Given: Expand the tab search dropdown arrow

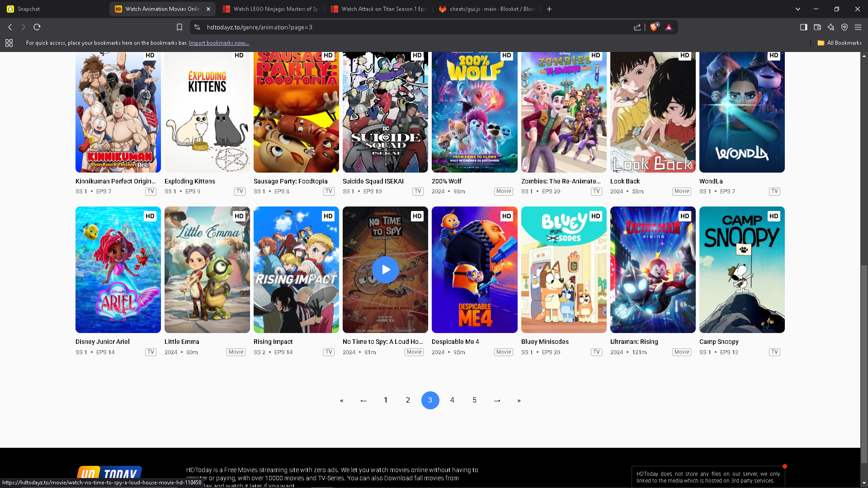Looking at the screenshot, I should coord(797,9).
